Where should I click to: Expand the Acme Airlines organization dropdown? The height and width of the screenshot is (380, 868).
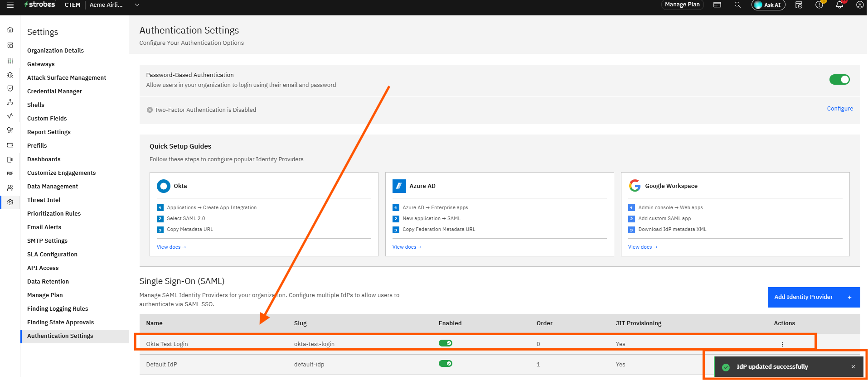point(137,5)
